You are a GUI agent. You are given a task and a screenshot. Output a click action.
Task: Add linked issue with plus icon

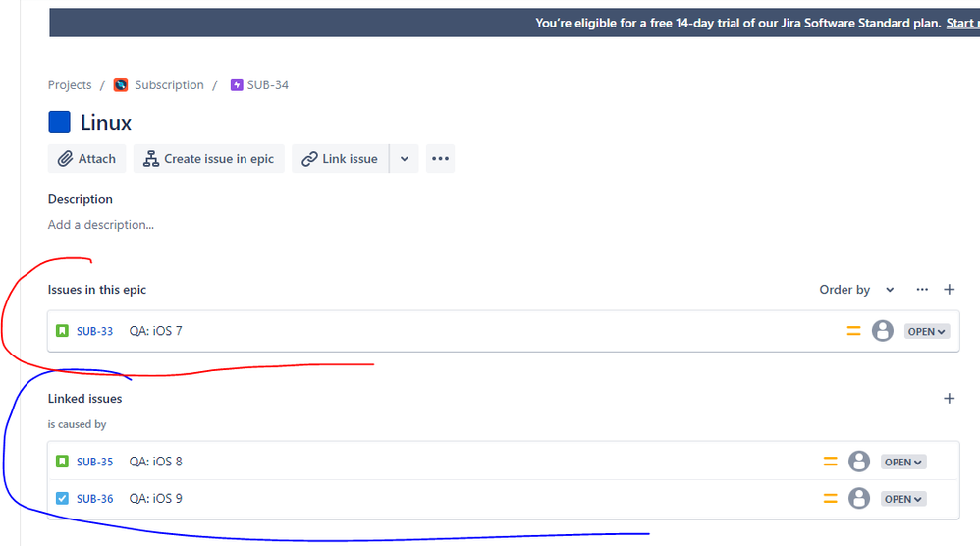949,398
